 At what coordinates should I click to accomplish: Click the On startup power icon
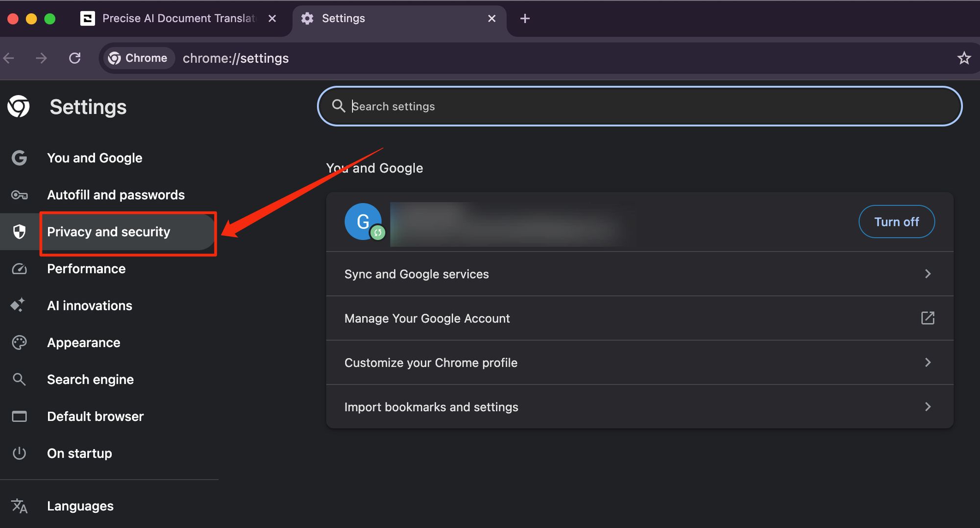[19, 453]
